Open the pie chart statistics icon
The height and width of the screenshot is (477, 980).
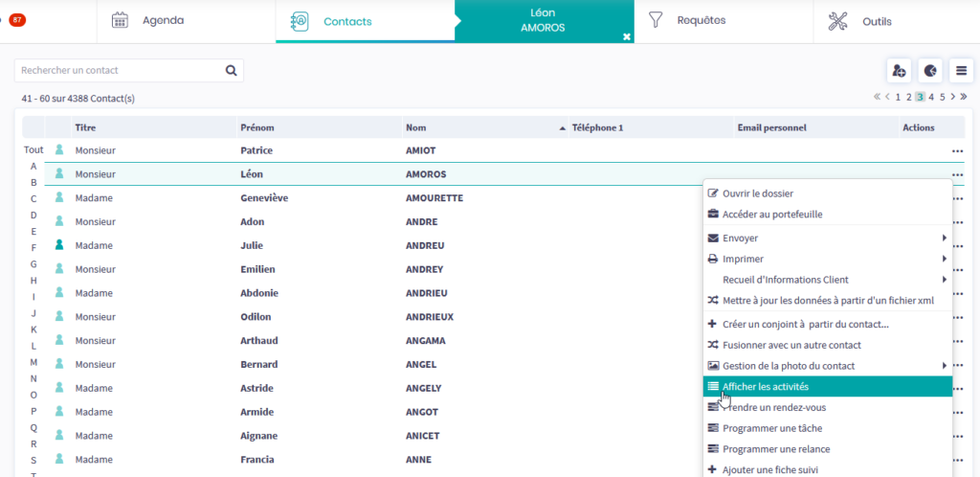pyautogui.click(x=930, y=71)
